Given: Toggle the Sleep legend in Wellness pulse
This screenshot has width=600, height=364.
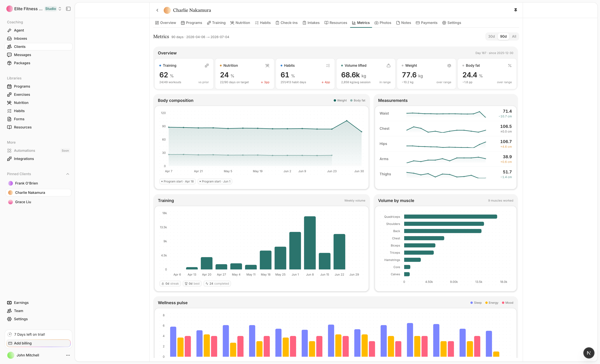Looking at the screenshot, I should [x=476, y=303].
